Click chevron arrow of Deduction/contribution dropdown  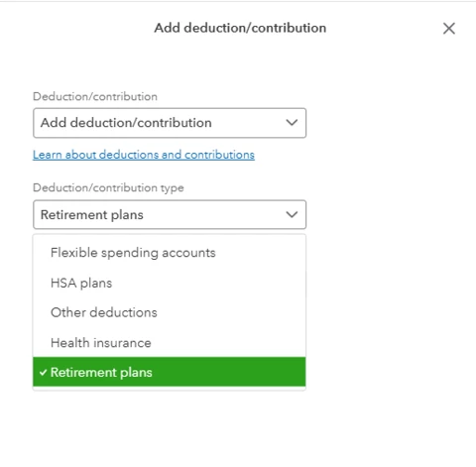click(x=292, y=123)
